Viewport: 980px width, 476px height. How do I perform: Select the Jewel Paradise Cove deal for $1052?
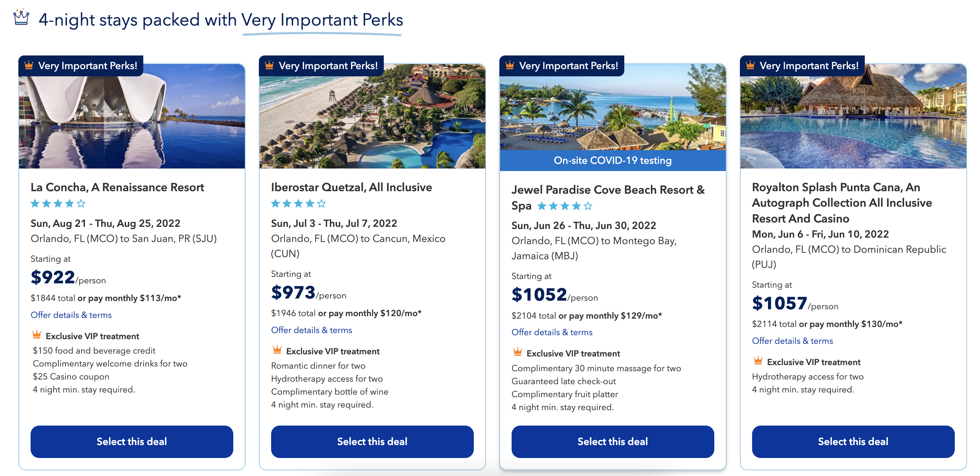tap(612, 441)
